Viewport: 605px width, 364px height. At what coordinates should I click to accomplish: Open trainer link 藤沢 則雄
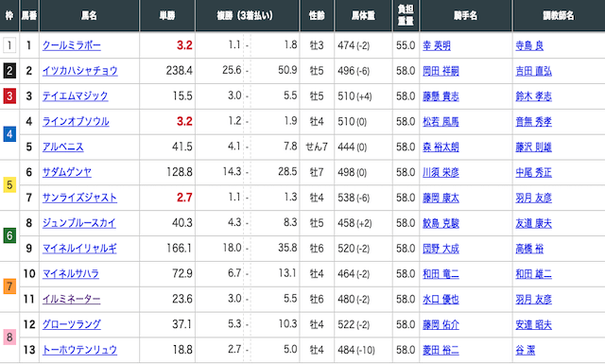tap(533, 147)
